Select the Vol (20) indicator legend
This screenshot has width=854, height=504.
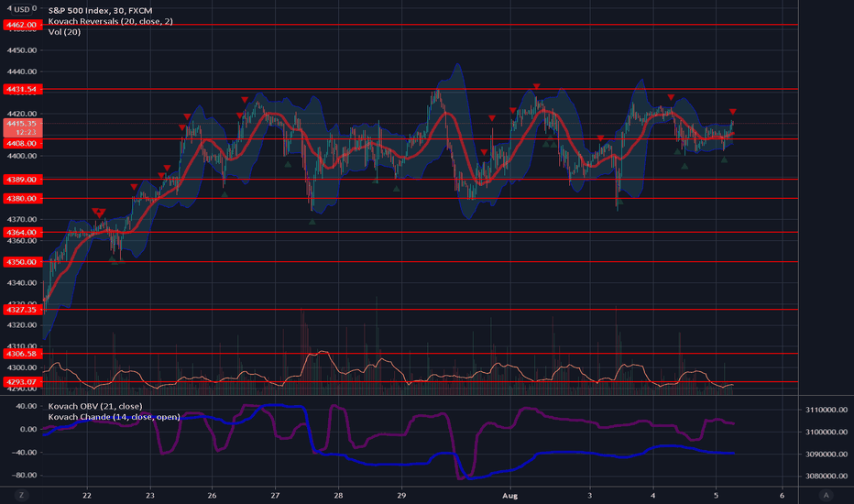coord(64,31)
